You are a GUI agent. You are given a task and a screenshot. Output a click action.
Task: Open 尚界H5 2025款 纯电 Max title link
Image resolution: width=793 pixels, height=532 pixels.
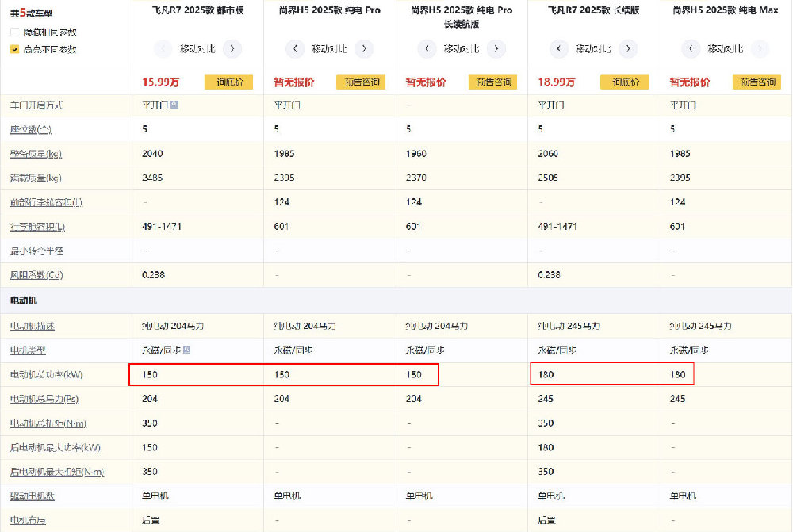pyautogui.click(x=726, y=10)
